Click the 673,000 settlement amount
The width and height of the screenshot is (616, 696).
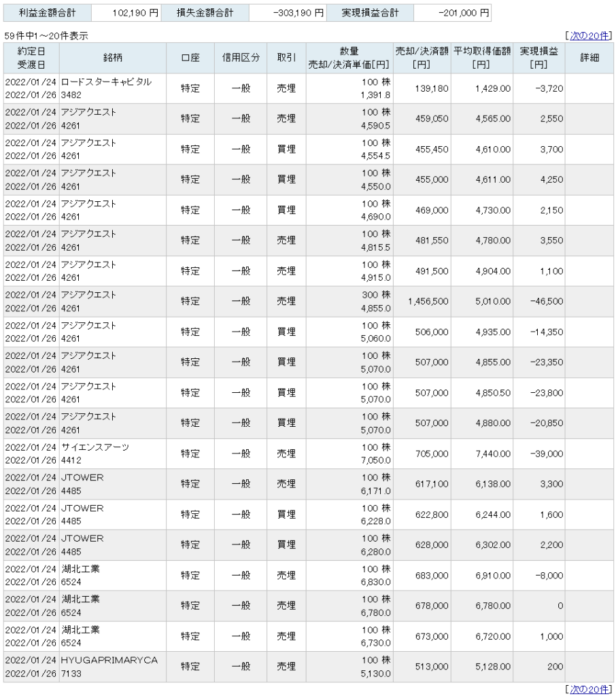tap(432, 636)
